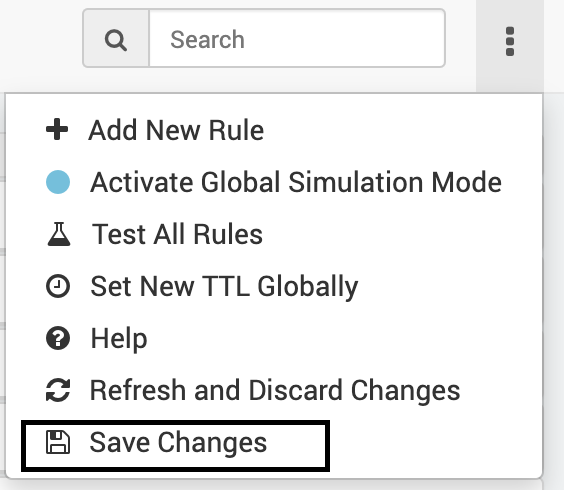Image resolution: width=564 pixels, height=490 pixels.
Task: Click the magnifying glass search icon
Action: (115, 40)
